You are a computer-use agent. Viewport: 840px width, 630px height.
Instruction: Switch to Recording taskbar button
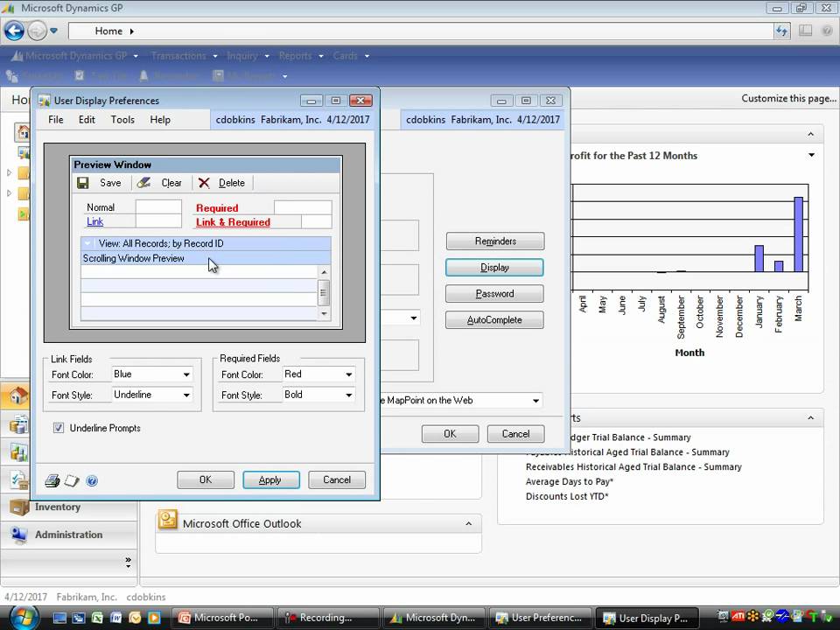327,618
